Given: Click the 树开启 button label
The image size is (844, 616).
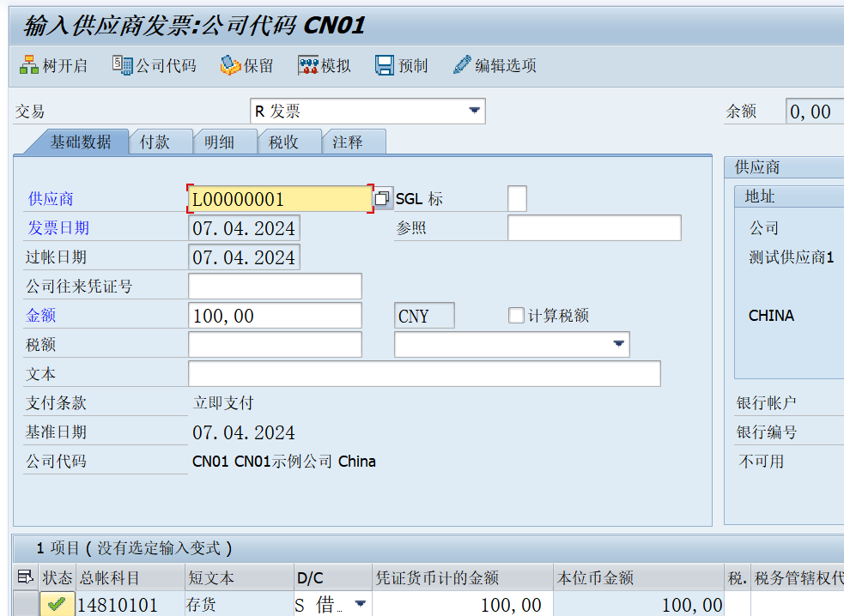Looking at the screenshot, I should click(64, 66).
